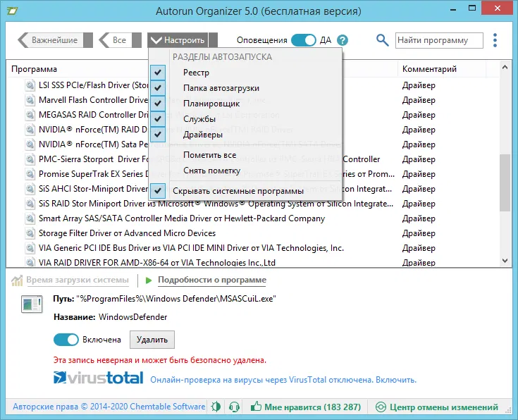Uncheck the Драйверы checkbox
The width and height of the screenshot is (518, 420).
(158, 135)
